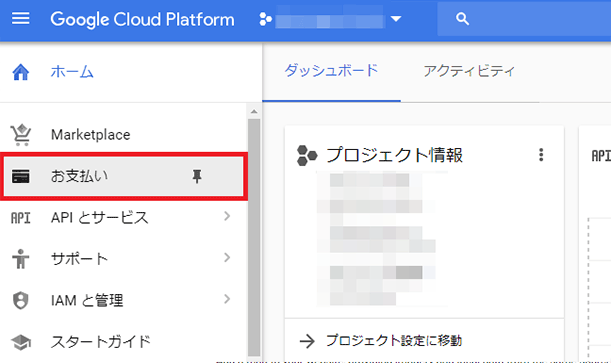Expand the サポート submenu chevron
This screenshot has width=611, height=363.
(227, 257)
